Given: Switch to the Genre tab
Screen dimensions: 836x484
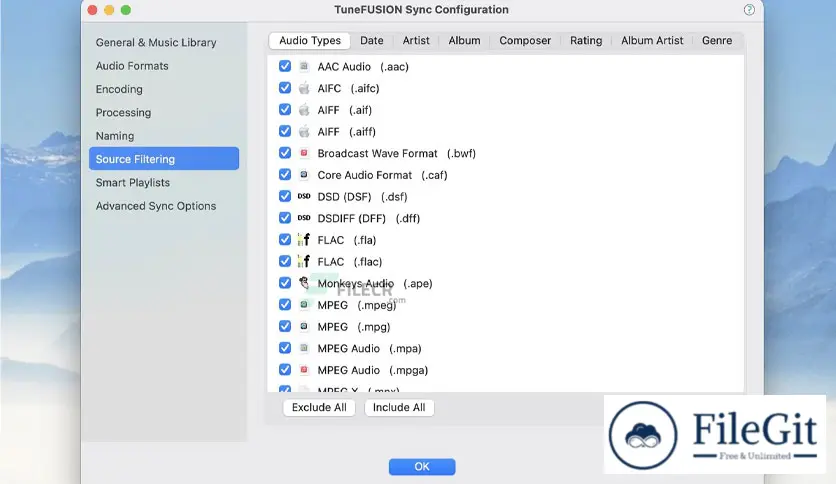Looking at the screenshot, I should (717, 41).
